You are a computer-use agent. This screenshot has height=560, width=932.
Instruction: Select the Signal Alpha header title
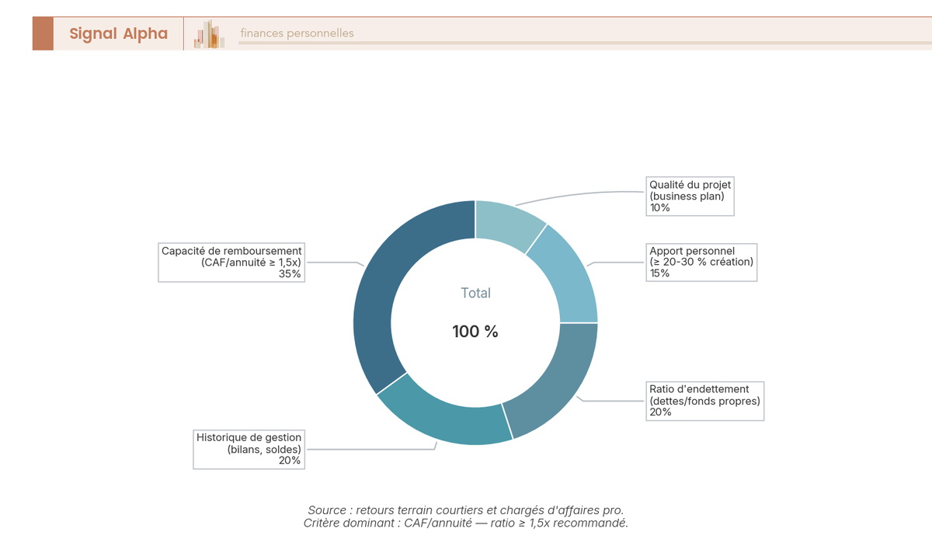pos(118,33)
